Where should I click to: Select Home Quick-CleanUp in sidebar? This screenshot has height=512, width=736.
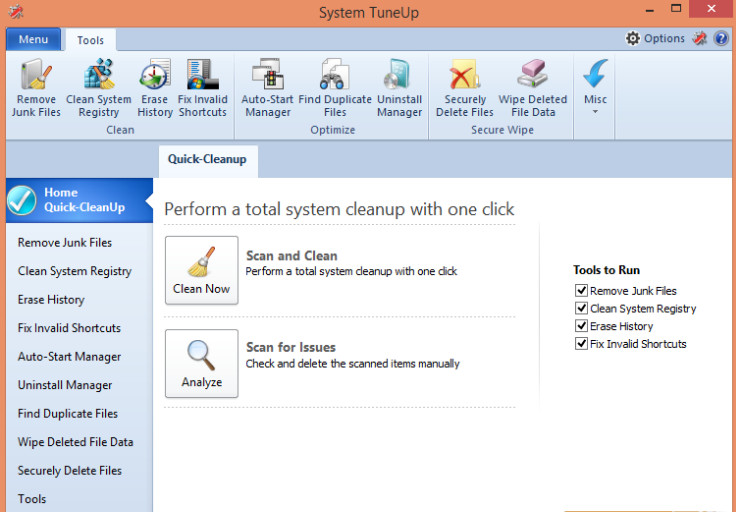click(79, 200)
